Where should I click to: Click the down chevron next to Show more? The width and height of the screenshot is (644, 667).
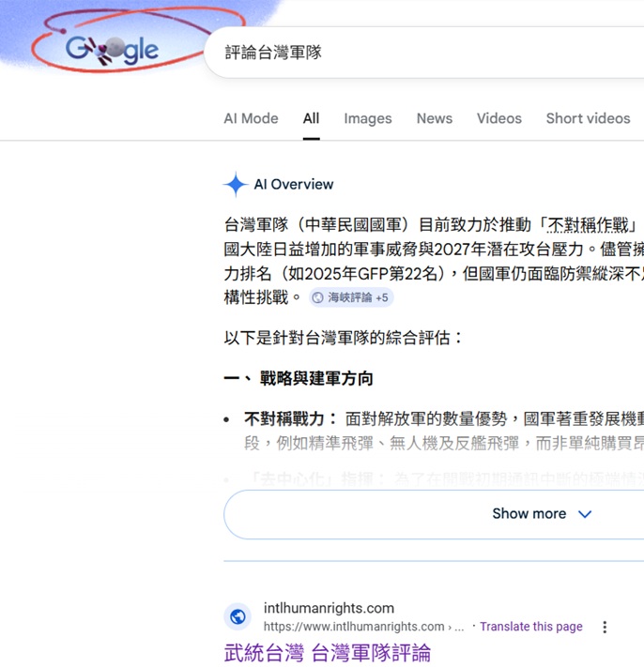[x=585, y=514]
